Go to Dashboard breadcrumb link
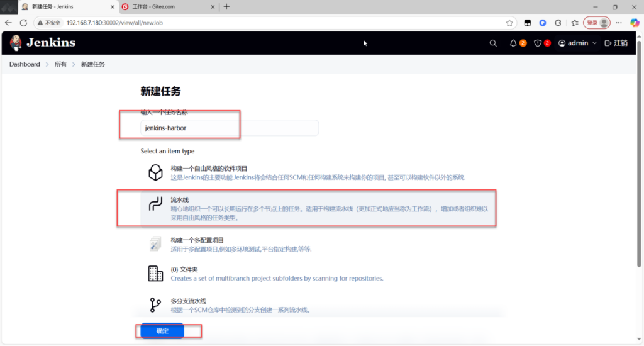The height and width of the screenshot is (346, 644). (x=25, y=64)
